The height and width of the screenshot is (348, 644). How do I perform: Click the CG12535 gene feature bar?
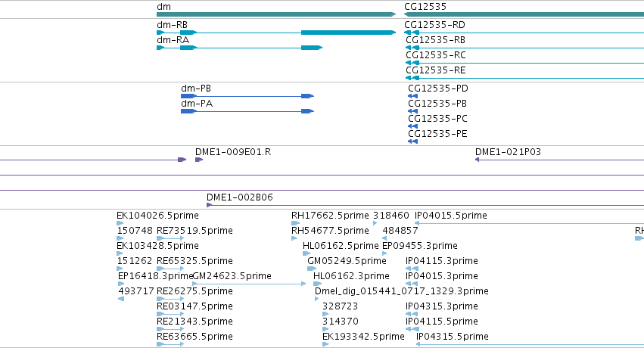point(524,14)
